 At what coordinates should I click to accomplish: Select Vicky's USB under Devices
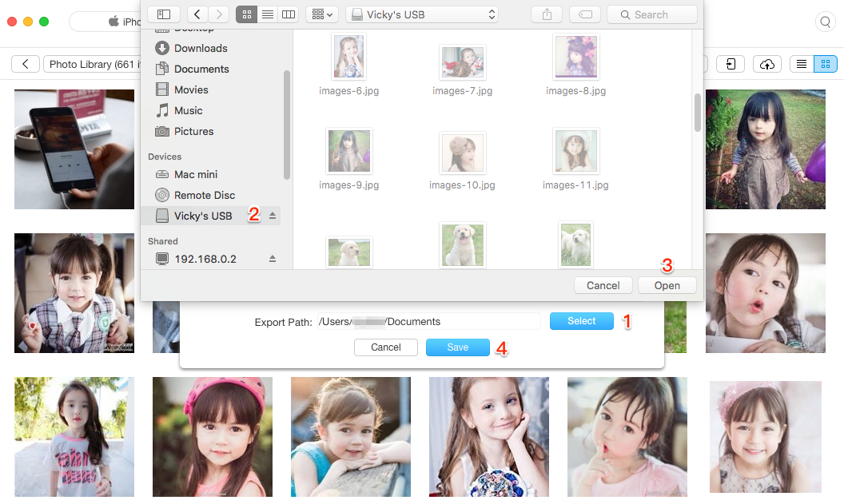point(210,216)
